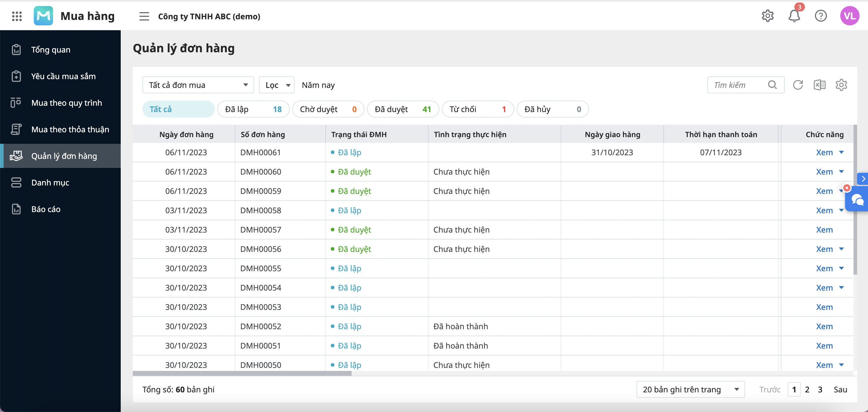Open the chat support widget
868x412 pixels.
coord(857,200)
